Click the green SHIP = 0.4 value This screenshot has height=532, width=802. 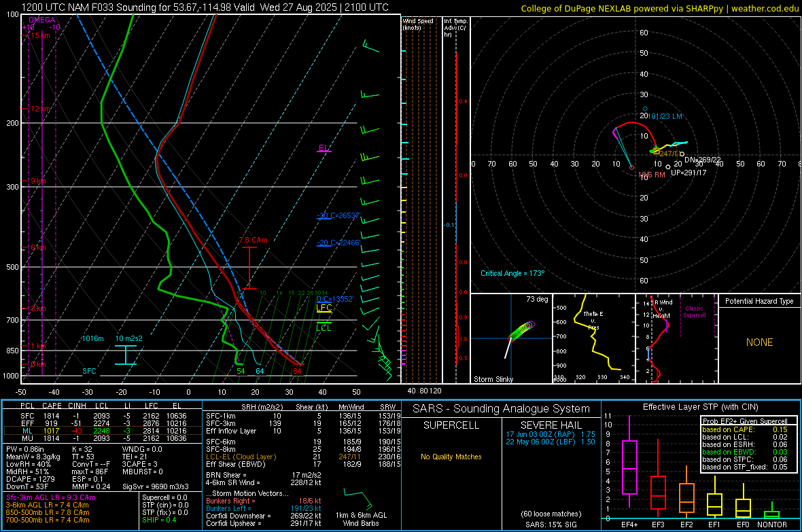159,520
